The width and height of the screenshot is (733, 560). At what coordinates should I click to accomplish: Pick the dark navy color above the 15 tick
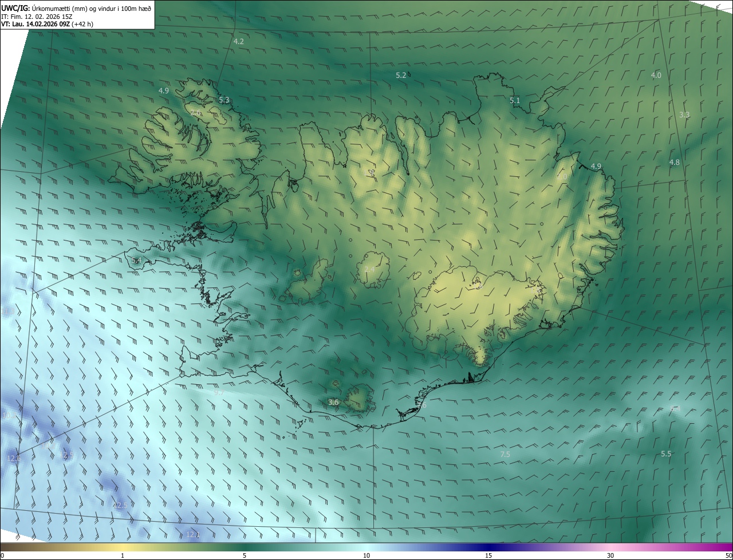coord(488,547)
